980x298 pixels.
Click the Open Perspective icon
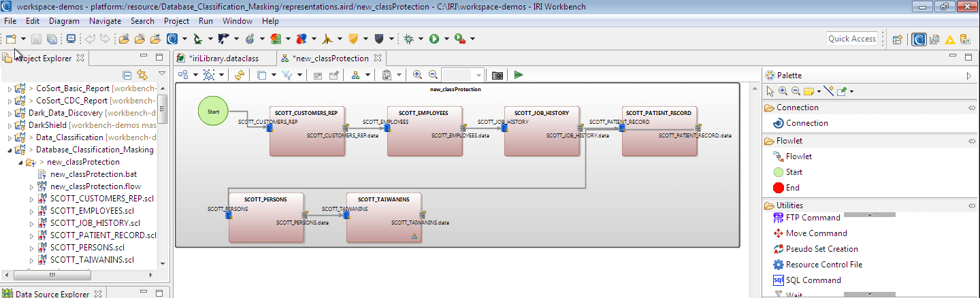[x=897, y=39]
